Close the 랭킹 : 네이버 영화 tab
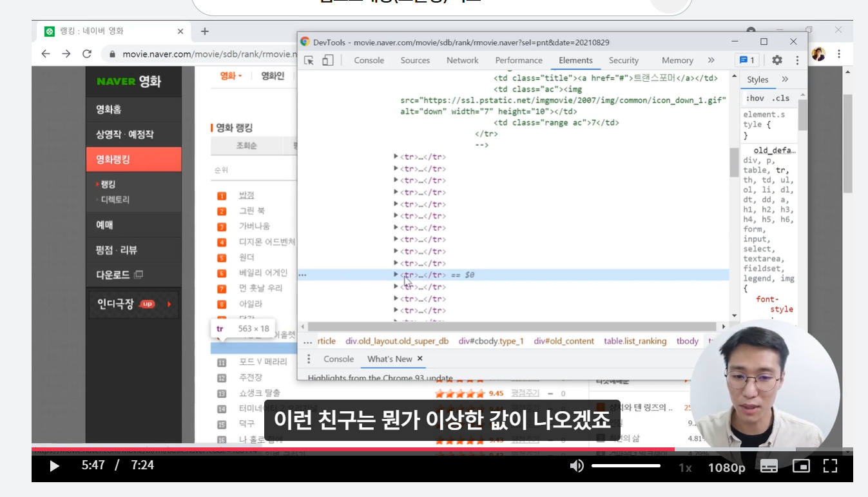The height and width of the screenshot is (497, 868). [x=180, y=31]
